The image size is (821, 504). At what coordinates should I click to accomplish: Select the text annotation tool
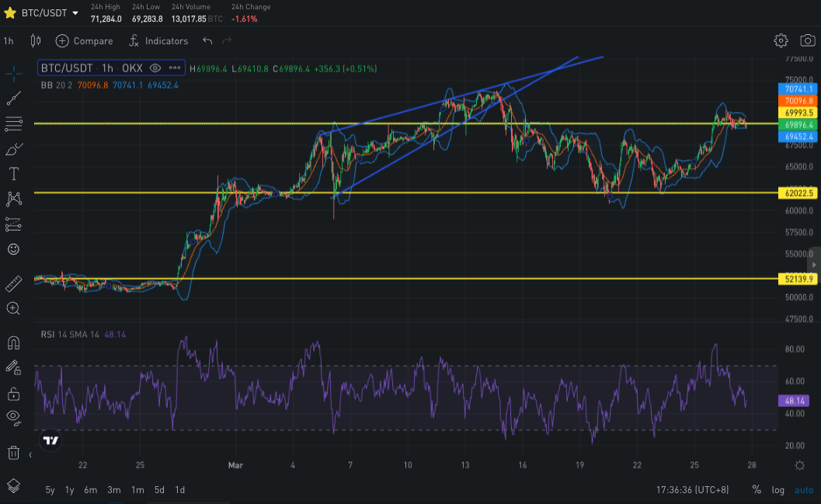tap(13, 174)
